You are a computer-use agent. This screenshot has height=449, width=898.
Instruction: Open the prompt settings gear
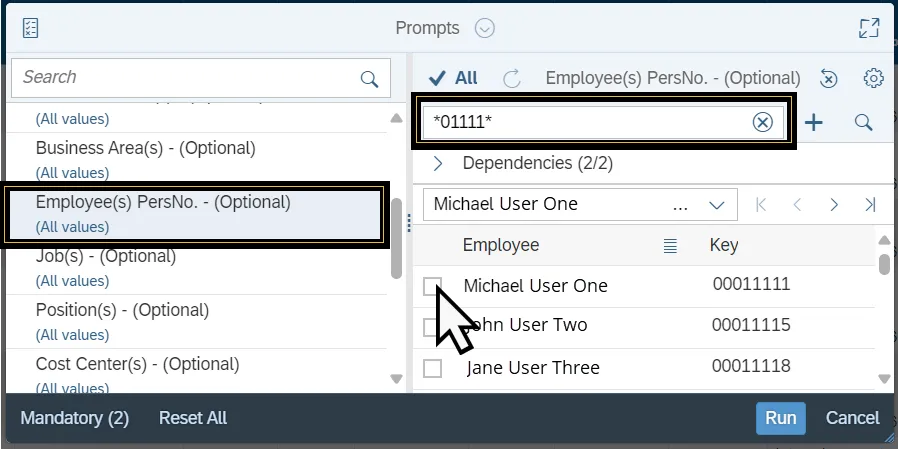pos(873,78)
